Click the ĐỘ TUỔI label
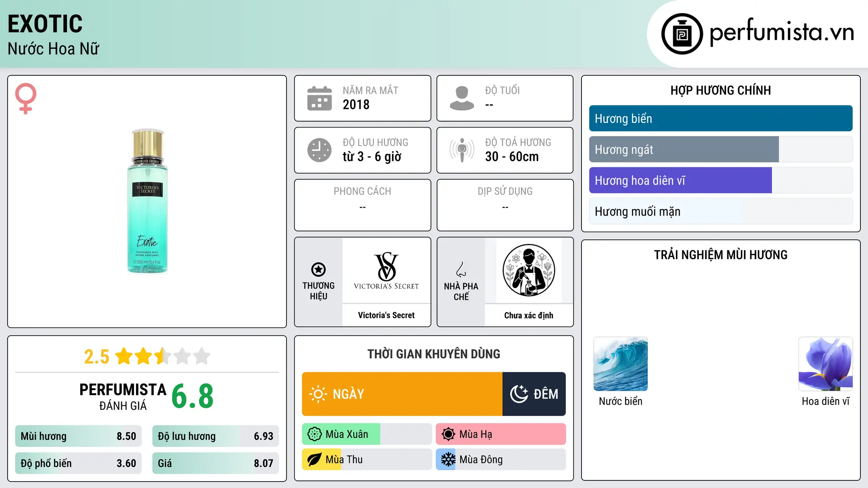The image size is (868, 488). point(502,90)
